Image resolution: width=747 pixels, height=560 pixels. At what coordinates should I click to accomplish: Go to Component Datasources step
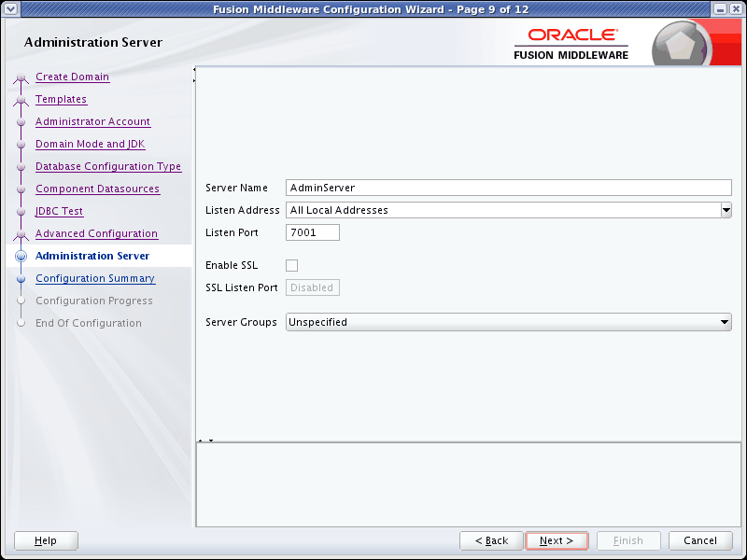pyautogui.click(x=98, y=189)
